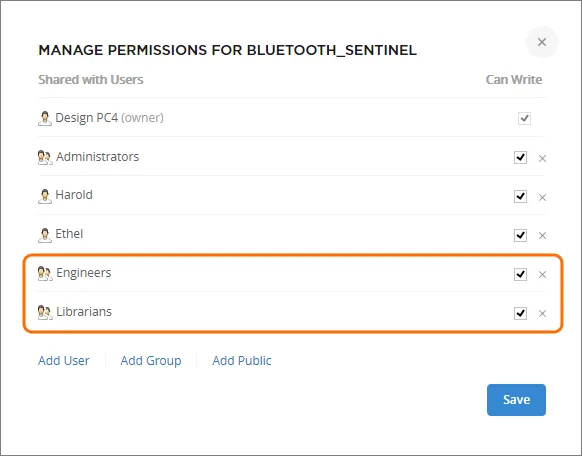The width and height of the screenshot is (582, 456).
Task: Remove Harold from shared users
Action: coord(542,197)
